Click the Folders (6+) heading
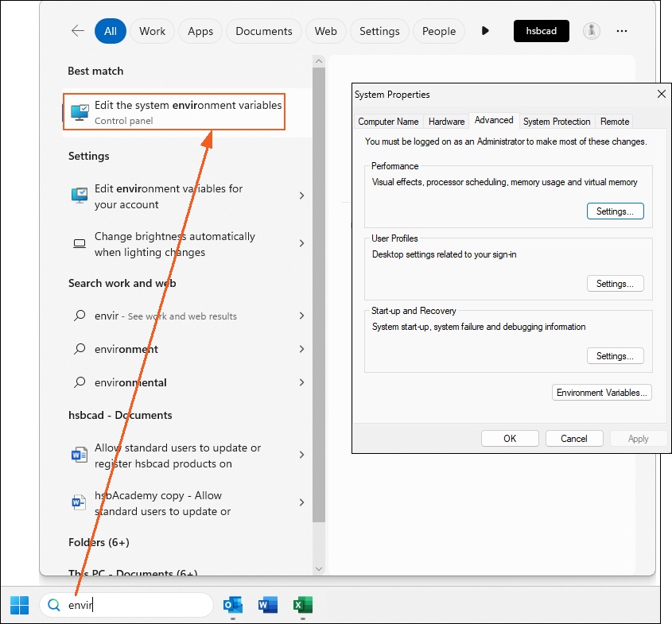 point(99,542)
